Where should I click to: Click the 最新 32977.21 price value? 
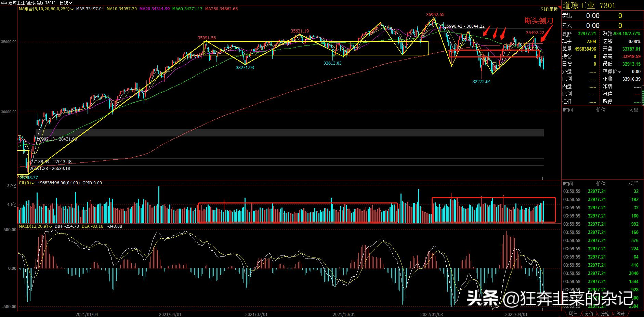click(587, 34)
